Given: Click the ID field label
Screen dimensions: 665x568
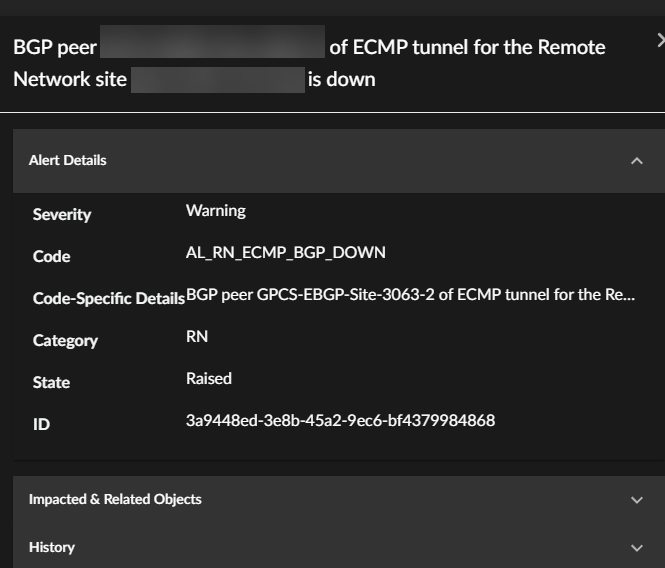Looking at the screenshot, I should (x=41, y=424).
